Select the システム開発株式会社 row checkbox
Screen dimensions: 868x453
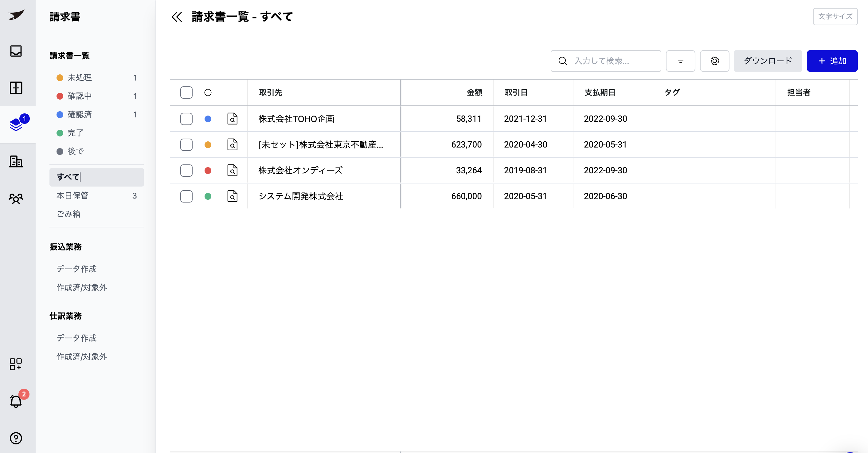pyautogui.click(x=186, y=196)
